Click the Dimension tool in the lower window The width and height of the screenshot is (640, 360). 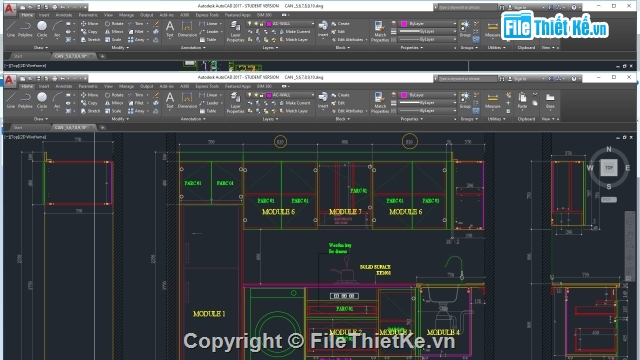(x=187, y=100)
